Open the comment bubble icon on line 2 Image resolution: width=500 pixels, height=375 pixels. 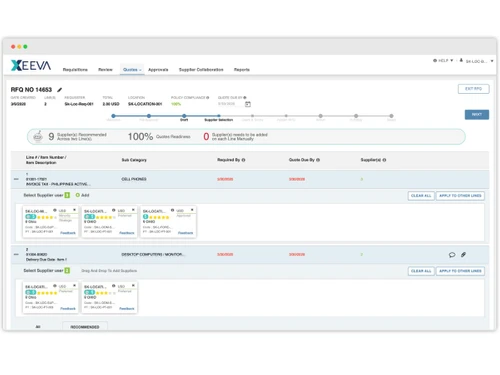point(452,255)
